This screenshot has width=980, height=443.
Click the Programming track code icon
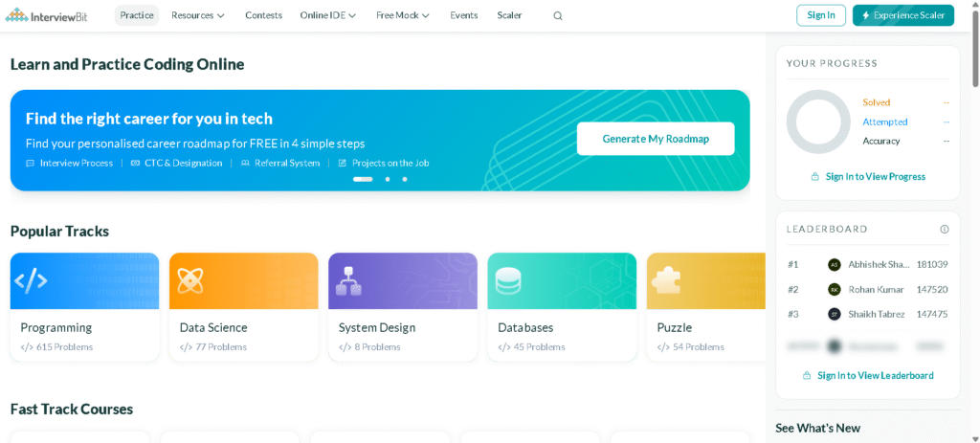[32, 280]
